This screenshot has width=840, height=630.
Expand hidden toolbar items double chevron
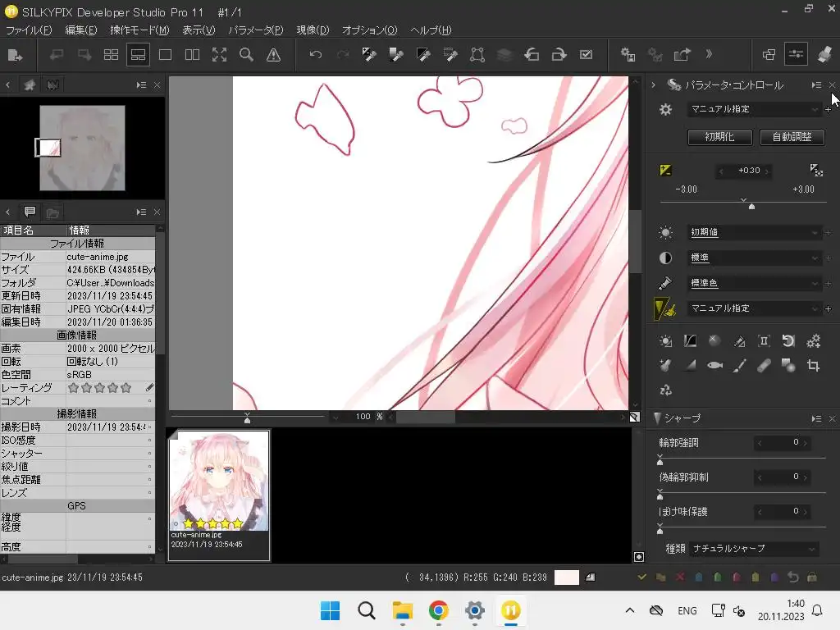[x=709, y=54]
